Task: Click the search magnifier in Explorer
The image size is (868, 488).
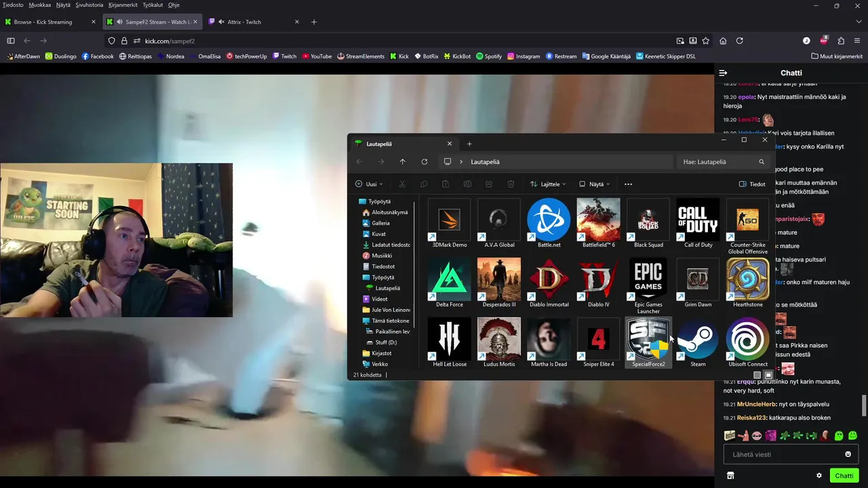Action: click(762, 162)
